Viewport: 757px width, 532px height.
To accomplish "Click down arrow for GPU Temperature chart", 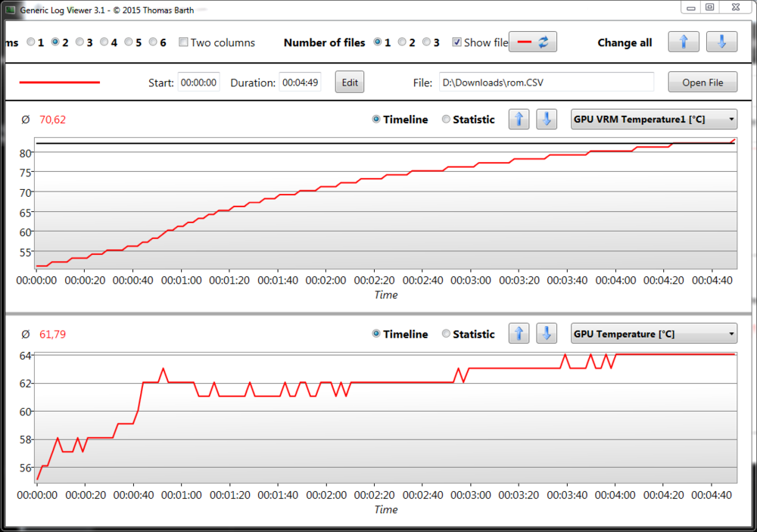I will (547, 334).
